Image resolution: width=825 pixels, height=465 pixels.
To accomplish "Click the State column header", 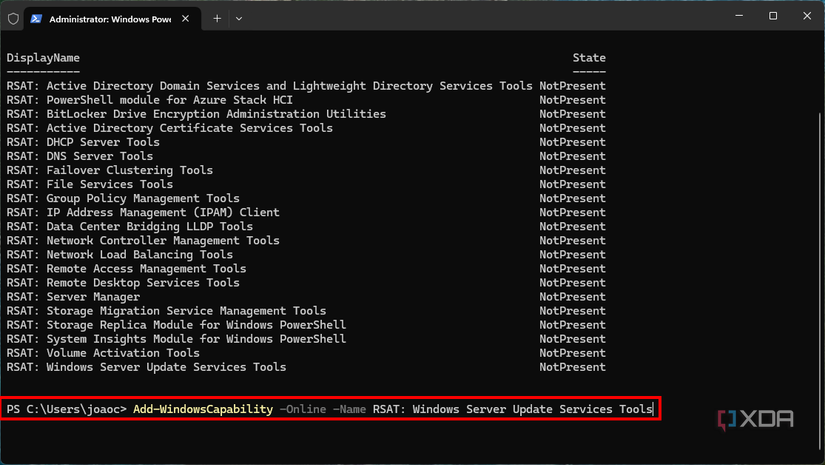I will point(589,58).
